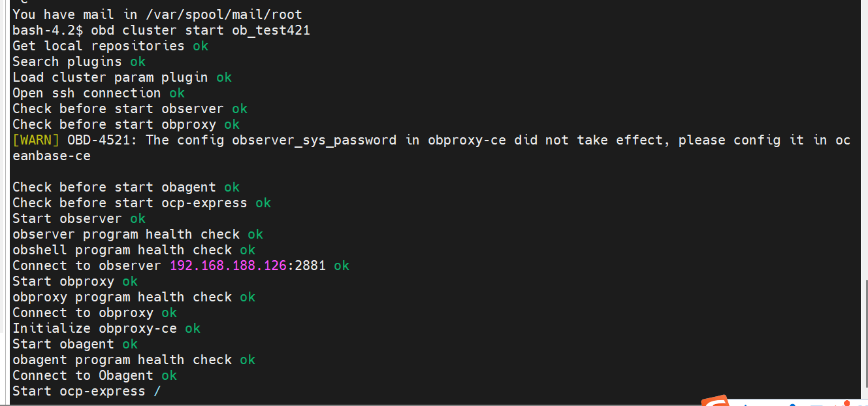This screenshot has width=868, height=406.
Task: Click the Check before start ocp-express line
Action: 142,203
